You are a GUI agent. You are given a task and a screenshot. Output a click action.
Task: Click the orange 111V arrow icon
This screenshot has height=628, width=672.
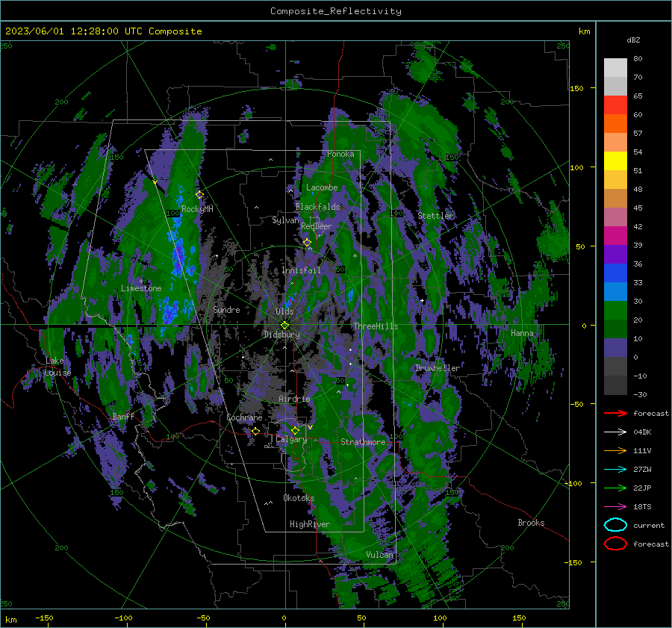pos(615,450)
